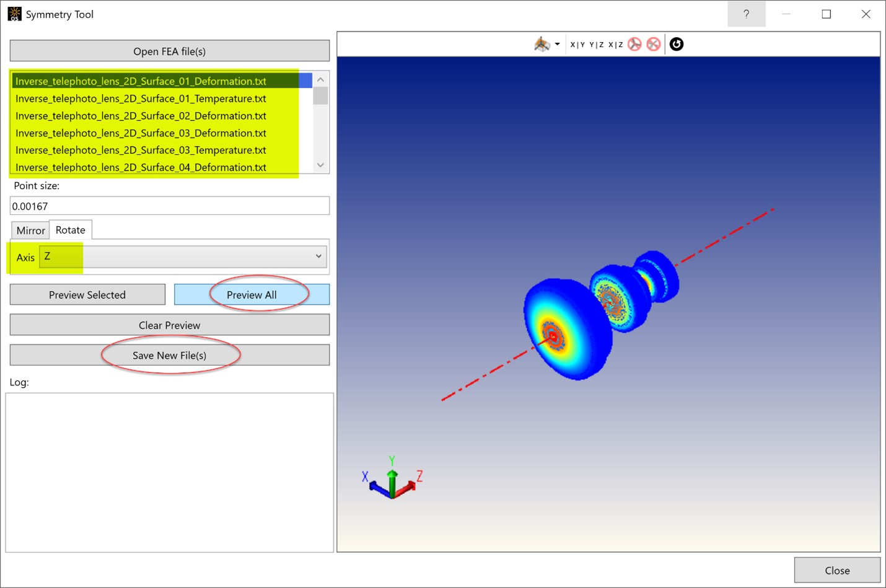Select Surface_01_Temperature.txt in the file list

pos(162,99)
